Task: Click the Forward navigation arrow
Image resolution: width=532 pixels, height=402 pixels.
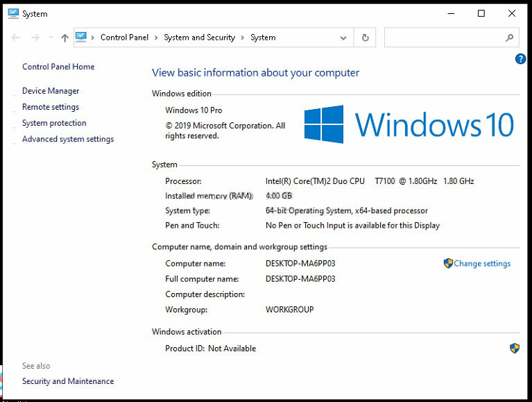Action: [35, 37]
